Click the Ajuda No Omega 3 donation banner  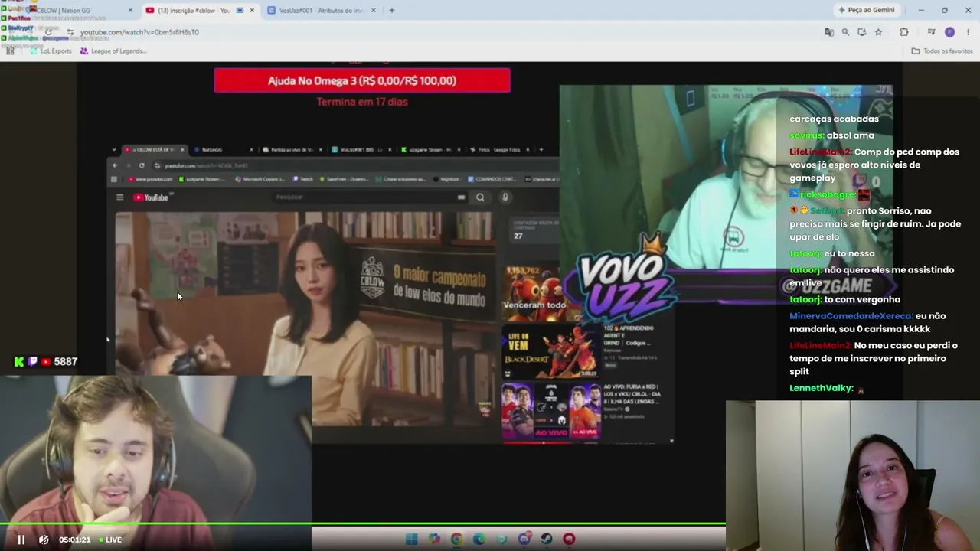362,80
